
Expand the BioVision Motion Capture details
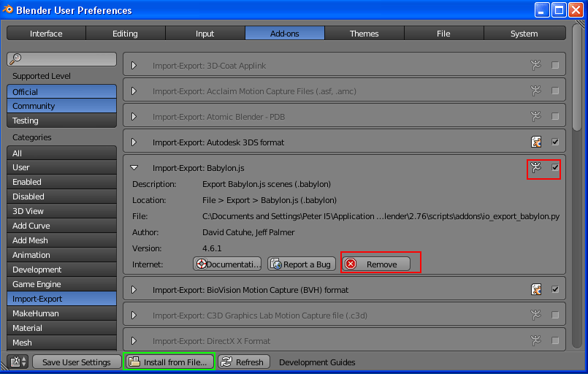tap(134, 289)
